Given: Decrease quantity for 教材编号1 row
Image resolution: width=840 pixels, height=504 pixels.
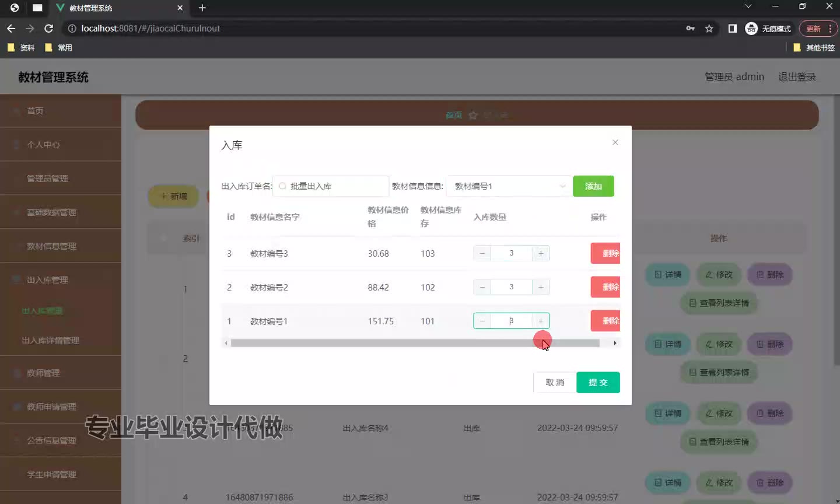Looking at the screenshot, I should pos(482,321).
